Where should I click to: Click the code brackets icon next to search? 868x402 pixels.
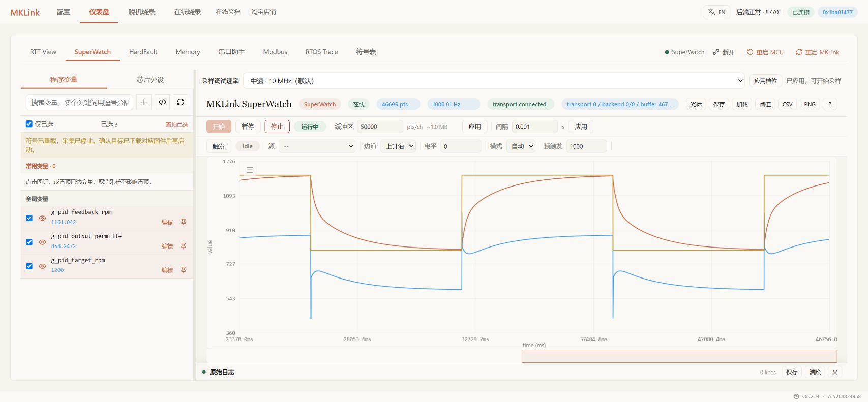tap(162, 102)
